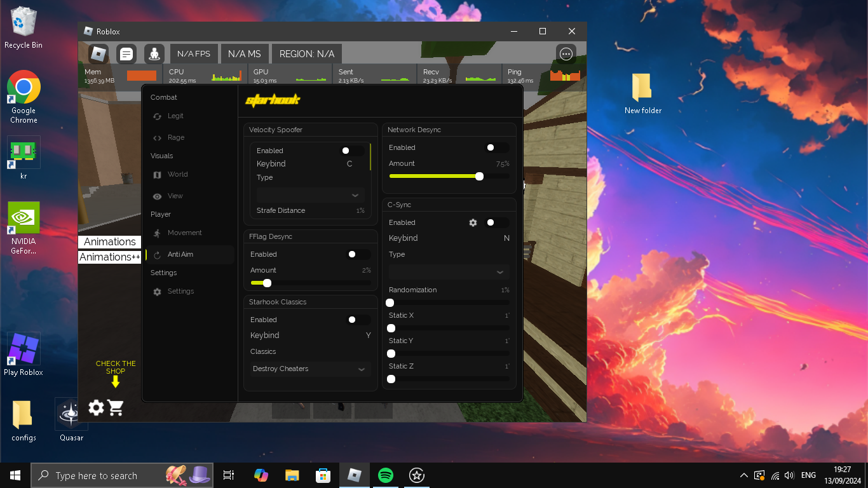Viewport: 868px width, 488px height.
Task: Toggle Network Desync Enabled switch
Action: [x=498, y=147]
